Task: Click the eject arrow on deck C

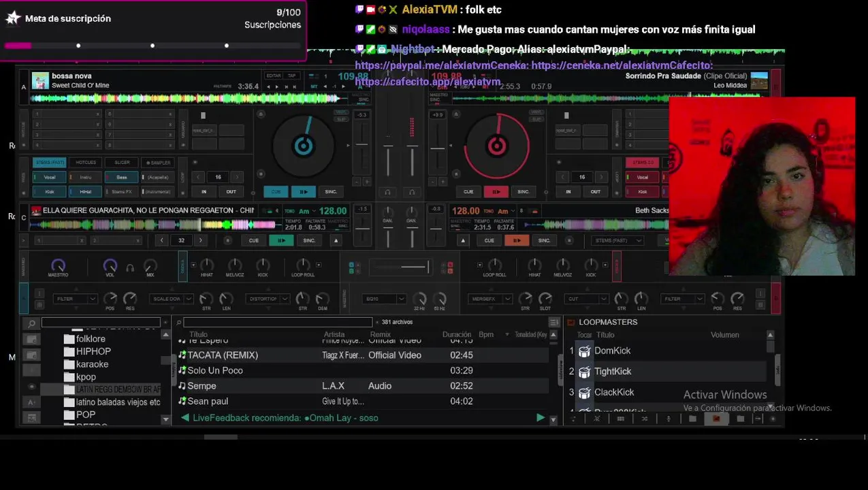Action: (x=336, y=240)
